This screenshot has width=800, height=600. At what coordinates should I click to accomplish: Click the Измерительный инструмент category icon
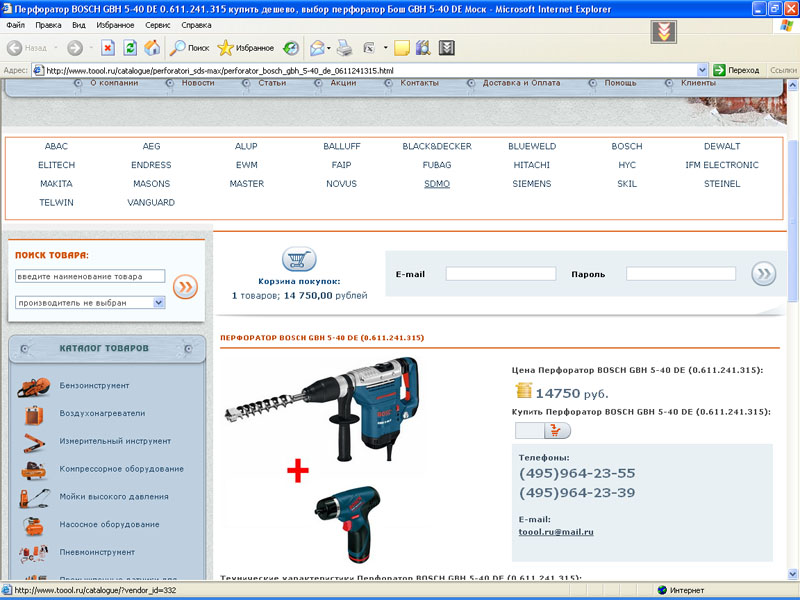click(x=34, y=442)
